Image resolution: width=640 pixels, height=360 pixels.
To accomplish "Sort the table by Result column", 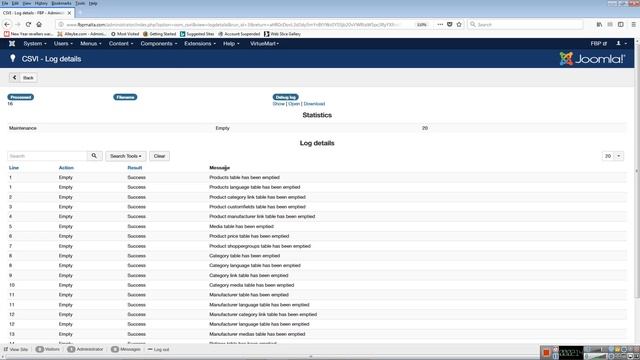I will pos(135,168).
